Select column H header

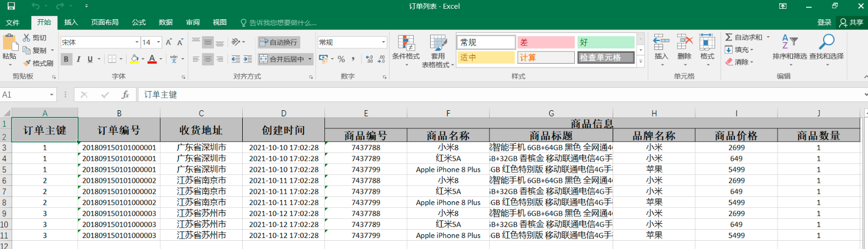coord(654,113)
